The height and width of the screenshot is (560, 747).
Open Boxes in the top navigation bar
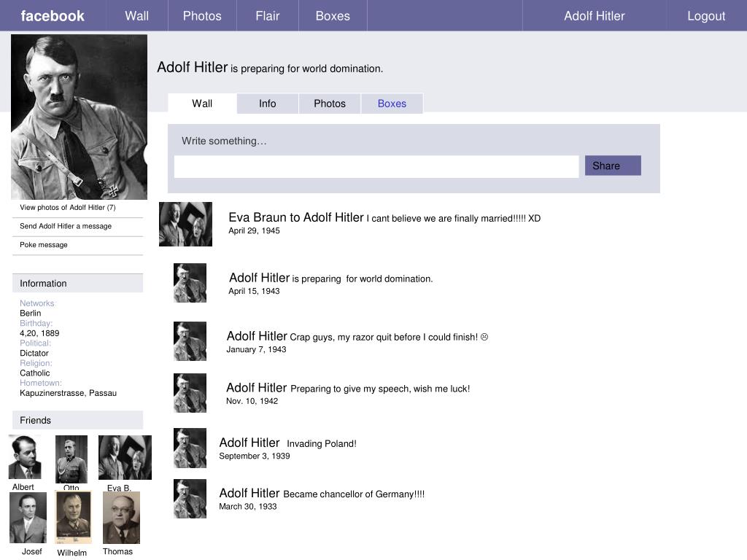[333, 16]
